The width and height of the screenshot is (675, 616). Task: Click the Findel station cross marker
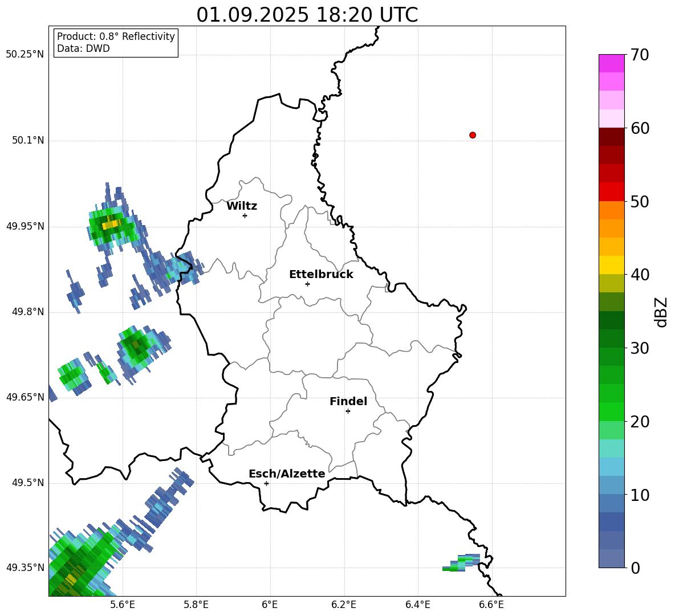point(348,411)
